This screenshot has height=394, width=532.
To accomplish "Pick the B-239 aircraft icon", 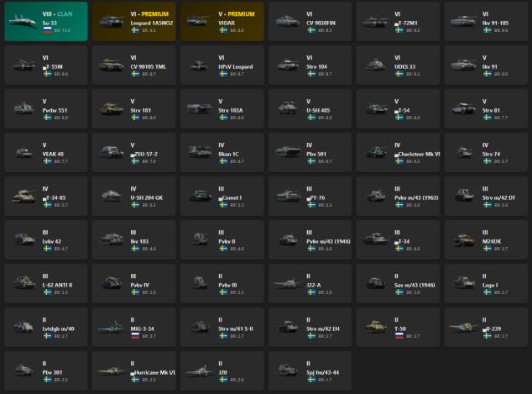I will (x=462, y=327).
